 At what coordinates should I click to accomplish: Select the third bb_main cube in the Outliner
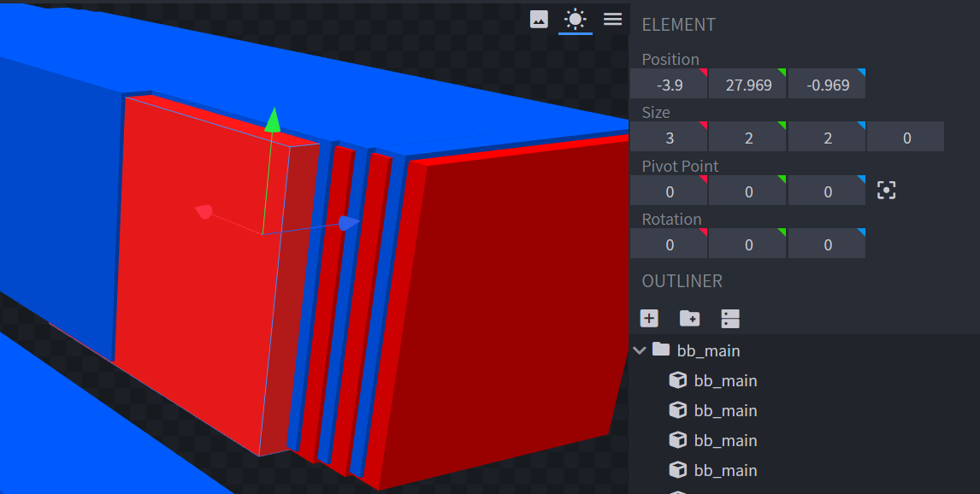[725, 440]
